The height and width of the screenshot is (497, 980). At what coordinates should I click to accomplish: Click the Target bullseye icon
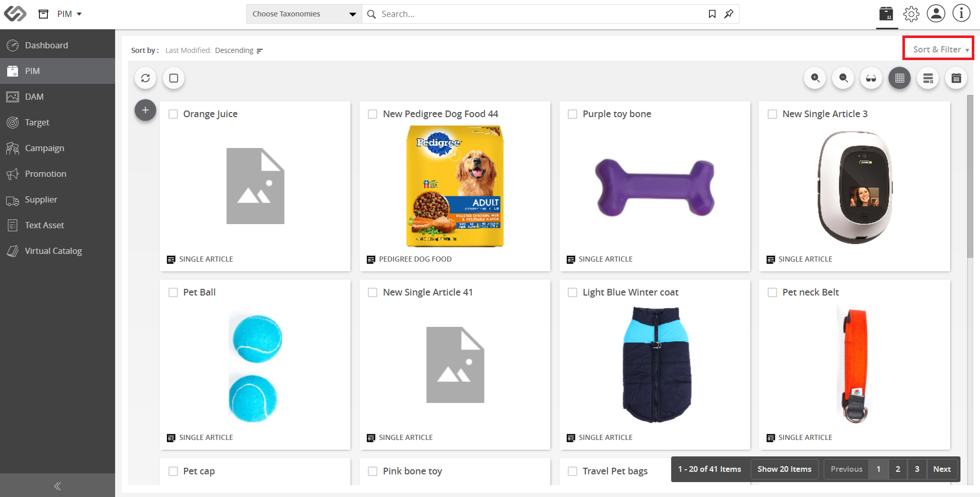tap(13, 122)
